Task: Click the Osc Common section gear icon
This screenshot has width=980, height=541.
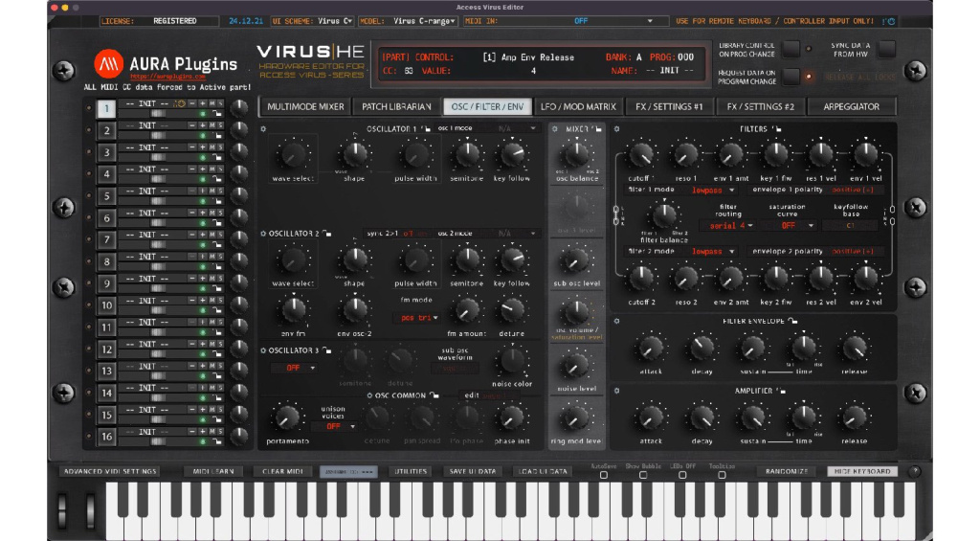Action: click(369, 395)
